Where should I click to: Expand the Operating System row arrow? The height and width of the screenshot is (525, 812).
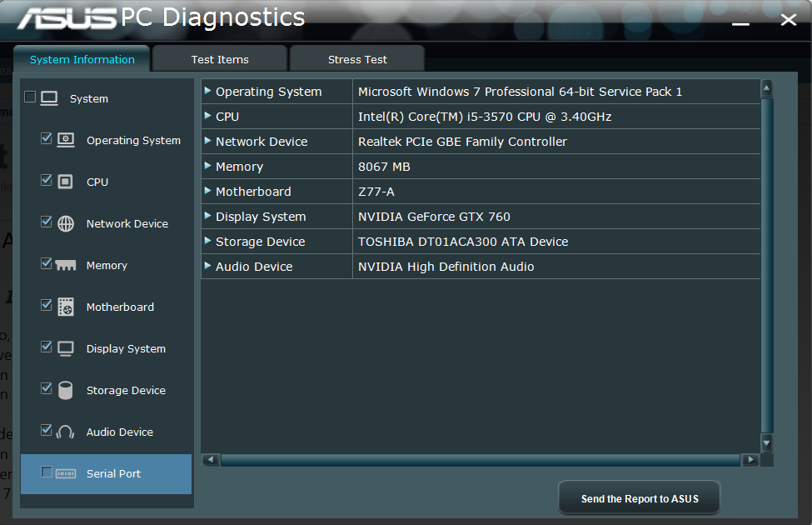[207, 91]
